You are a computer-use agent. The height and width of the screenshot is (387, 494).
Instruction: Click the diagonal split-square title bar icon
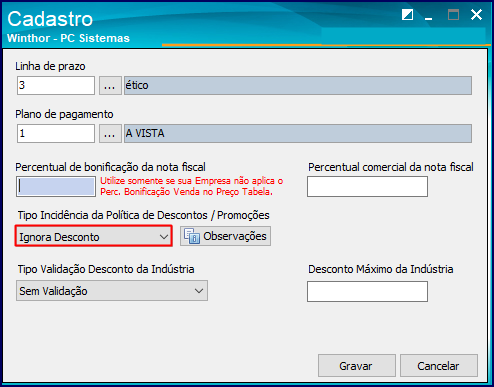[407, 15]
